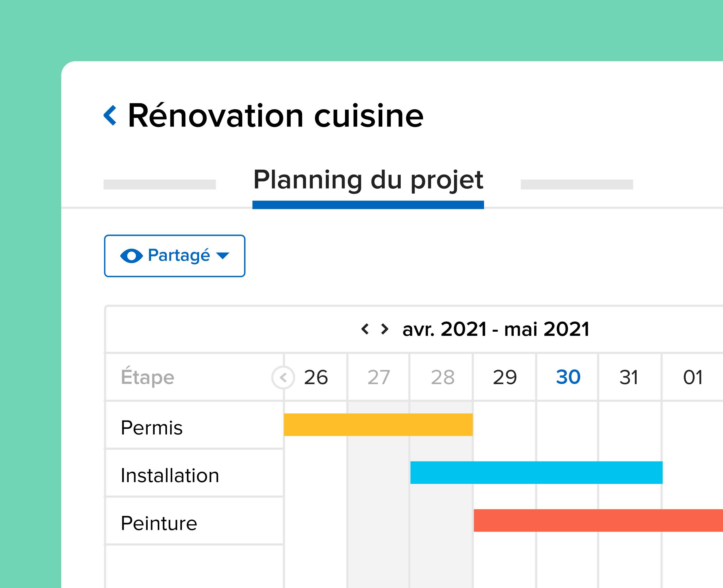Click the yellow Permis task bar
This screenshot has height=588, width=723.
[378, 424]
